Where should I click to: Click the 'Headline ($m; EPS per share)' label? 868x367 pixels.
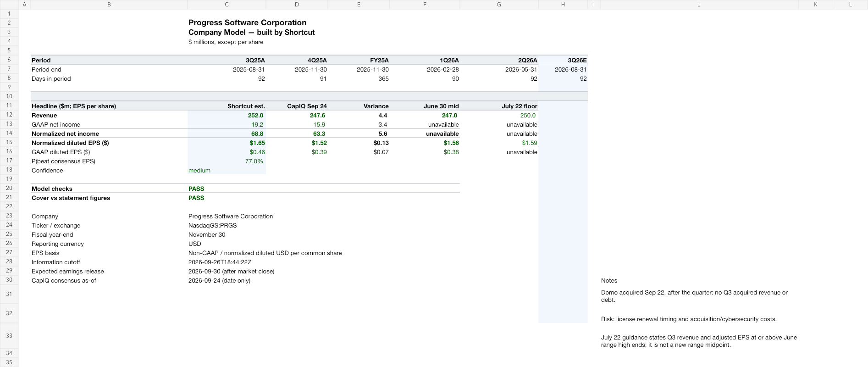(74, 106)
